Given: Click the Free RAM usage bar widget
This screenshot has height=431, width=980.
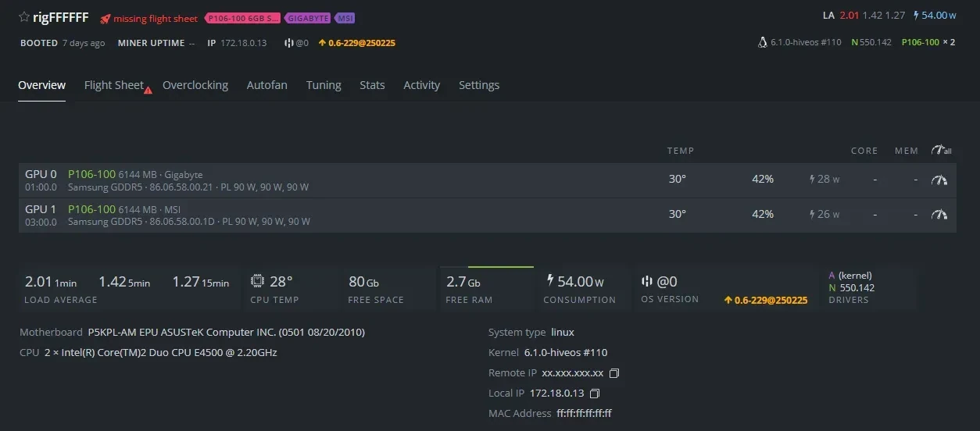Looking at the screenshot, I should (x=486, y=287).
